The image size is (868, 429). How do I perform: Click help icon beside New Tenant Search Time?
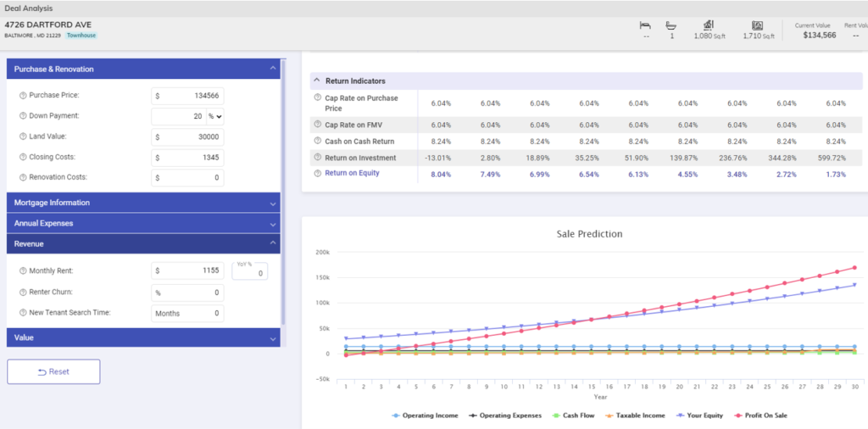pos(23,313)
